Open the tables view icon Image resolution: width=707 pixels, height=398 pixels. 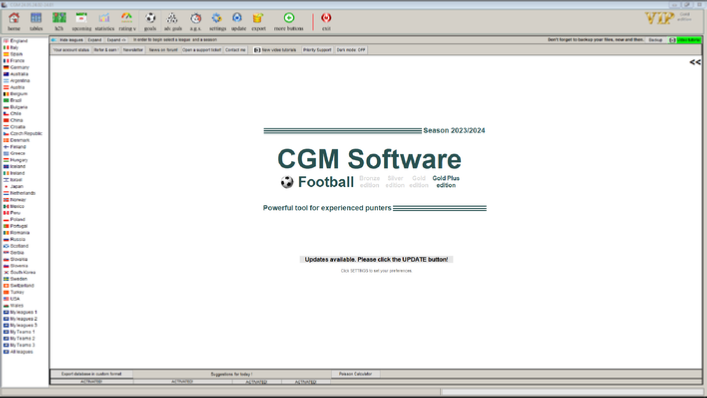36,21
